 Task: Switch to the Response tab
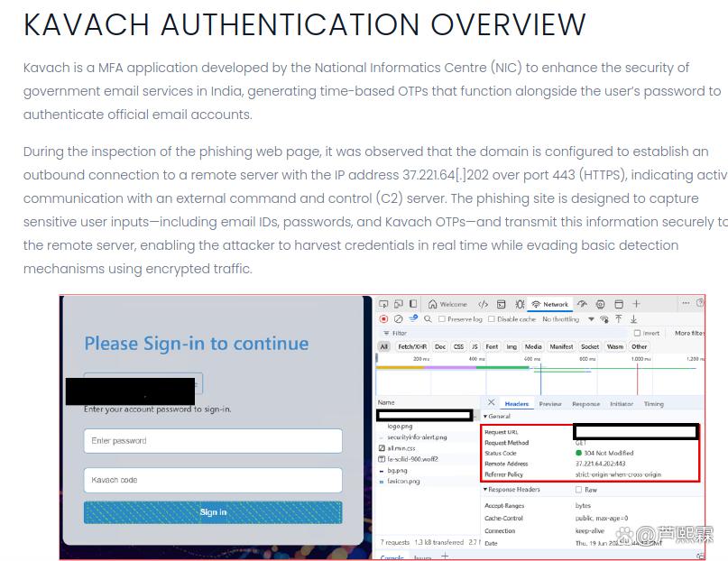586,404
